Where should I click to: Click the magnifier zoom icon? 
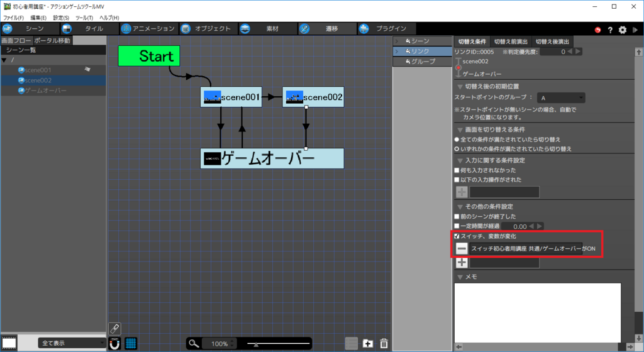coord(194,343)
